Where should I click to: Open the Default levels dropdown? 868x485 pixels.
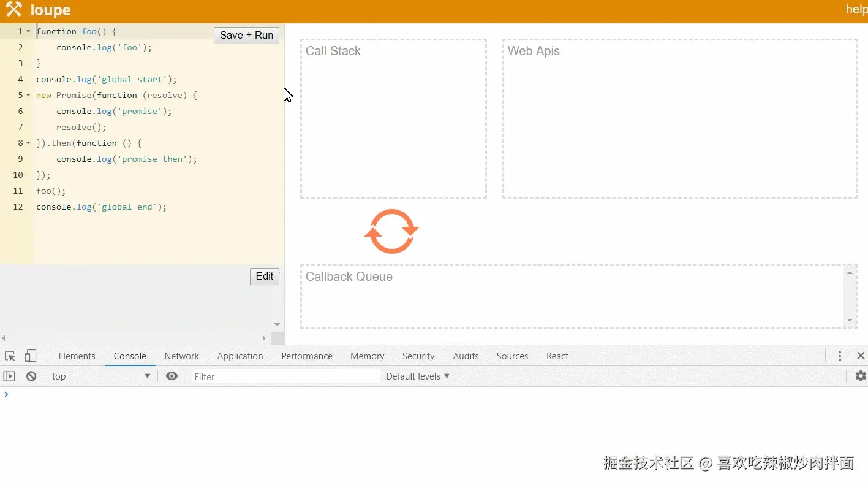click(x=418, y=376)
